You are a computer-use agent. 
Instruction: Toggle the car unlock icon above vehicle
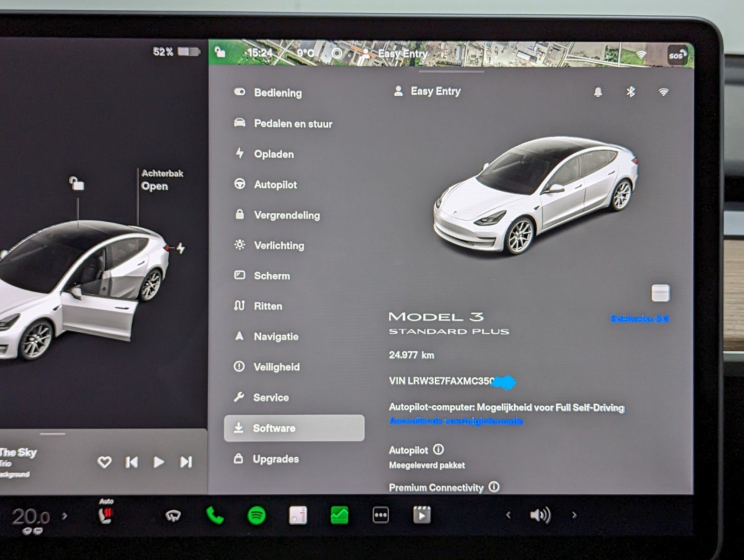pyautogui.click(x=77, y=183)
